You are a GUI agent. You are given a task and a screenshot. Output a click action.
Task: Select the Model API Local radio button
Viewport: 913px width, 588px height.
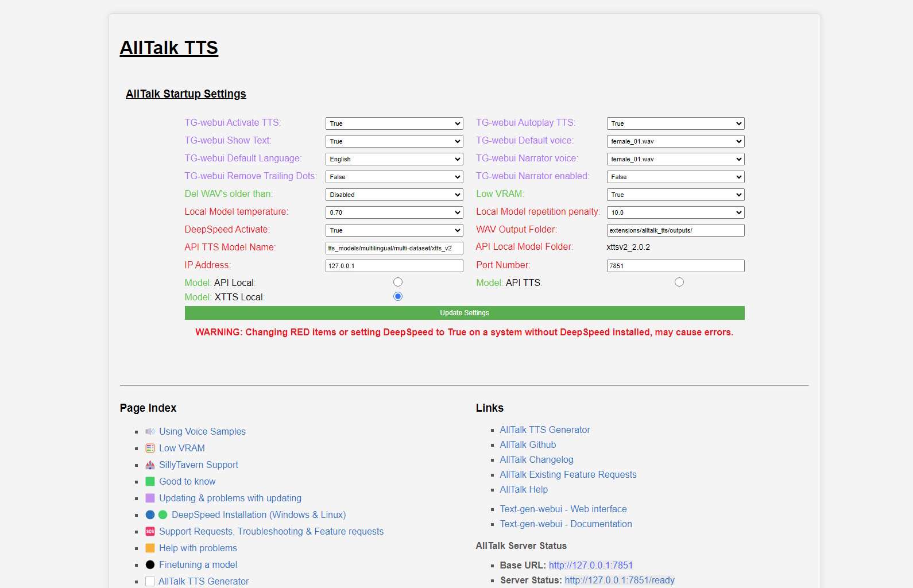click(x=398, y=282)
